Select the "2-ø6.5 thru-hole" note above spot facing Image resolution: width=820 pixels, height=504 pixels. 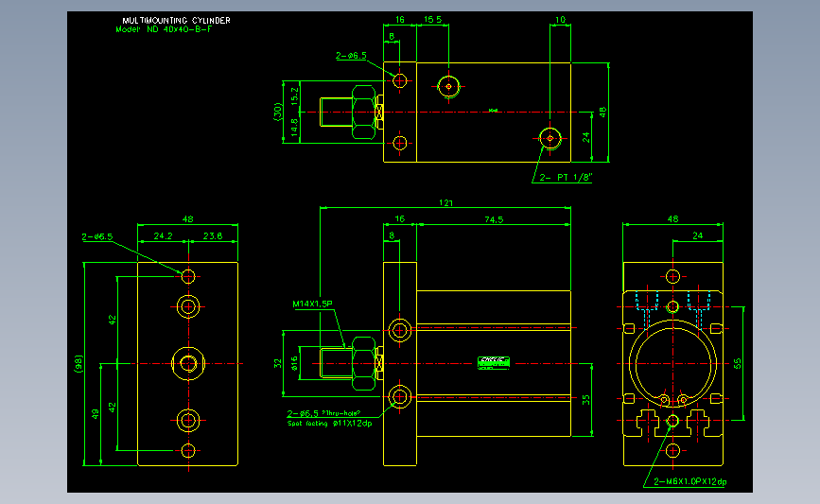(323, 413)
